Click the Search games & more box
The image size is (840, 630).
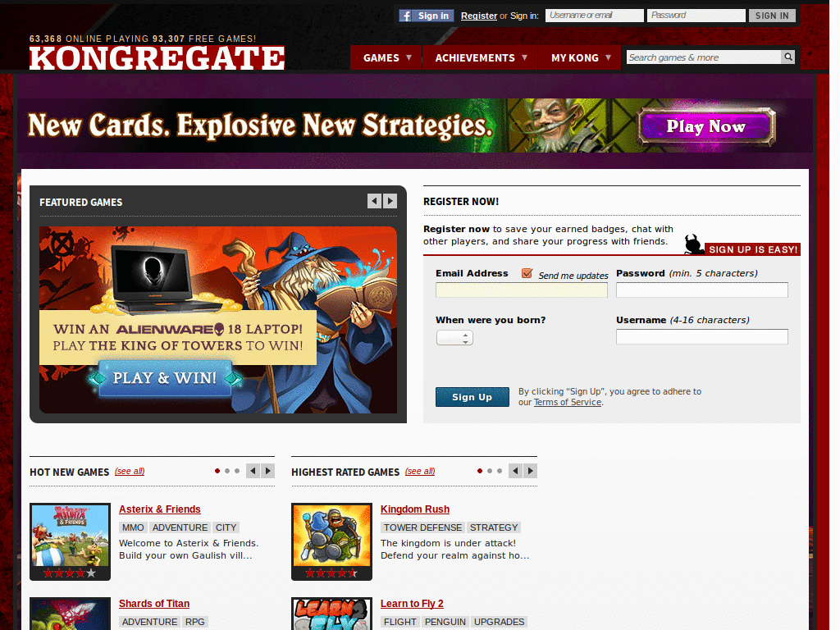[703, 57]
